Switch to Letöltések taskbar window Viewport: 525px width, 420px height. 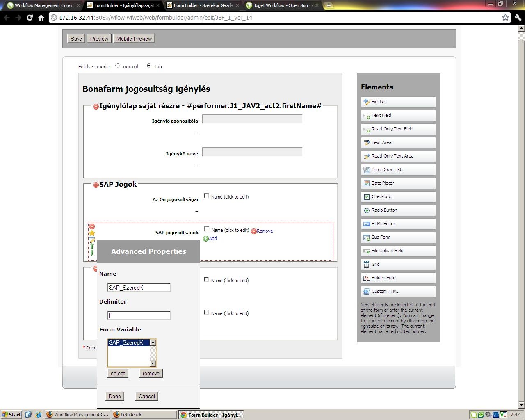[x=144, y=415]
